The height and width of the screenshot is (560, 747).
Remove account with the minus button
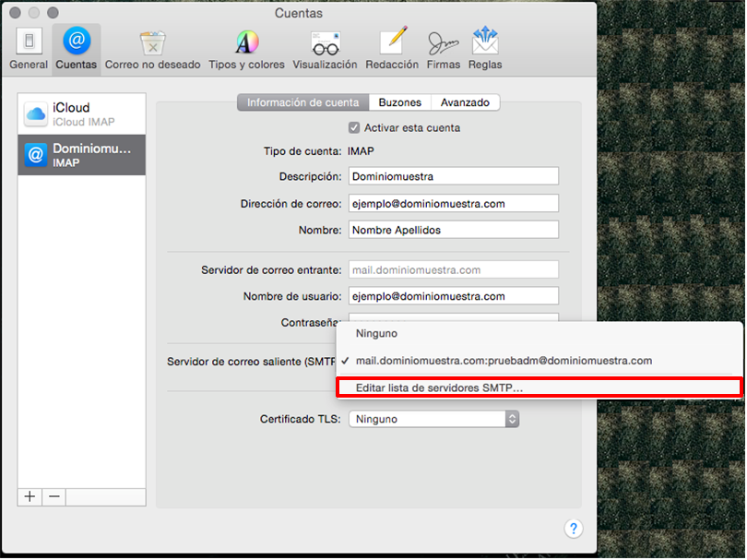[54, 496]
